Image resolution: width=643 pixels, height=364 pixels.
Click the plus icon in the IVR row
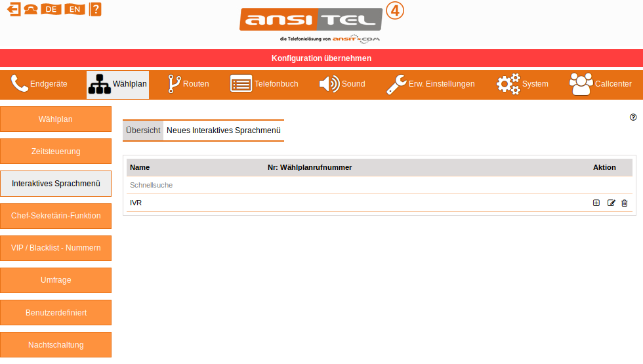(596, 203)
